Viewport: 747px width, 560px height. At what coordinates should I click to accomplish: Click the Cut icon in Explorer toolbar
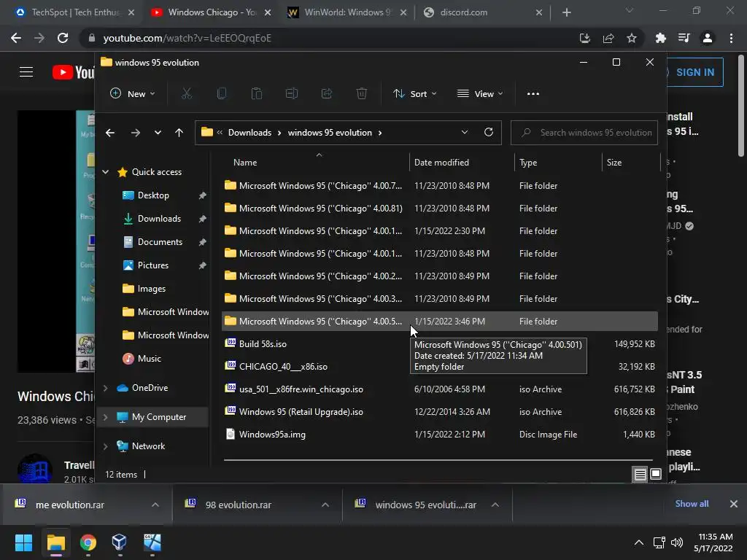[186, 93]
